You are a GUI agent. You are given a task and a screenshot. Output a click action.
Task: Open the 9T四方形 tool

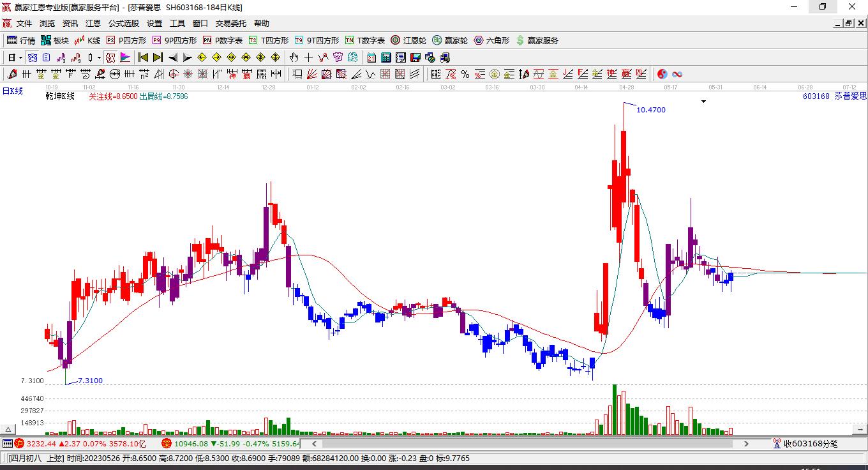(317, 40)
